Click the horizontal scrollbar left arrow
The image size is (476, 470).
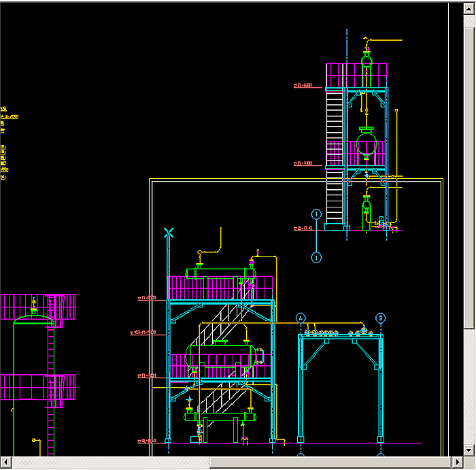[x=5, y=463]
